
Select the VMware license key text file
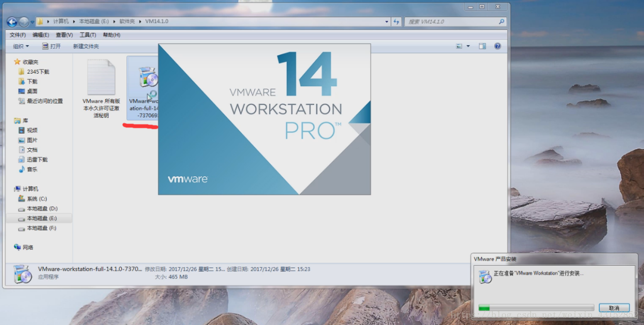[x=101, y=89]
